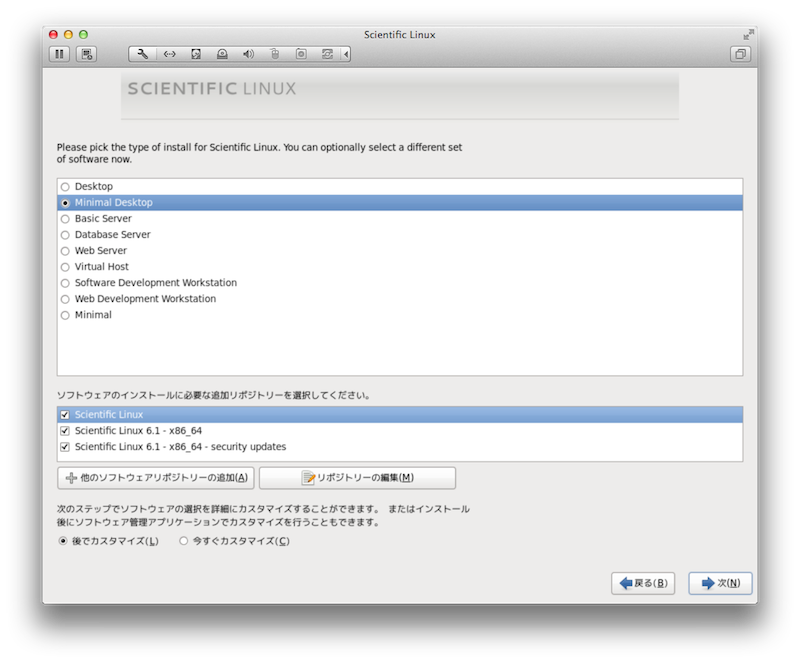Screen dimensions: 800x663
Task: Enter full screen using the arrows icon
Action: pyautogui.click(x=749, y=35)
